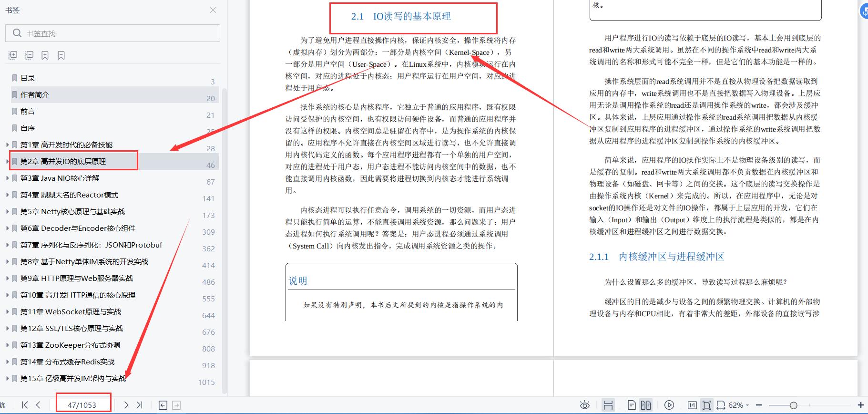The height and width of the screenshot is (414, 868).
Task: Select bookmark 第2章 高并发IO的底层原理
Action: point(63,161)
